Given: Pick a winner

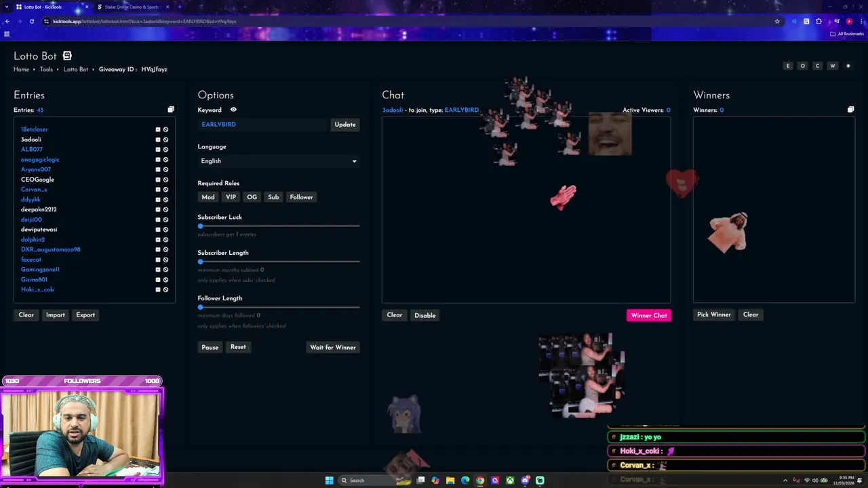Looking at the screenshot, I should 714,314.
